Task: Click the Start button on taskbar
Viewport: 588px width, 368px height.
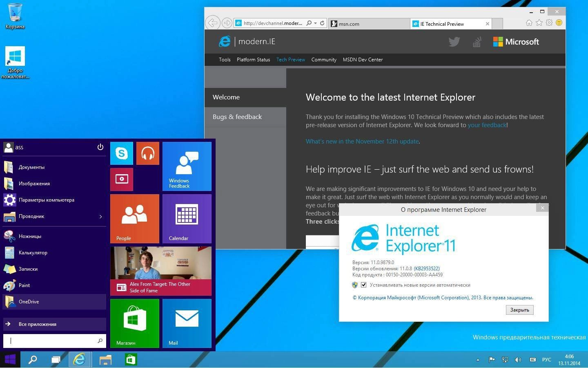Action: [x=10, y=360]
